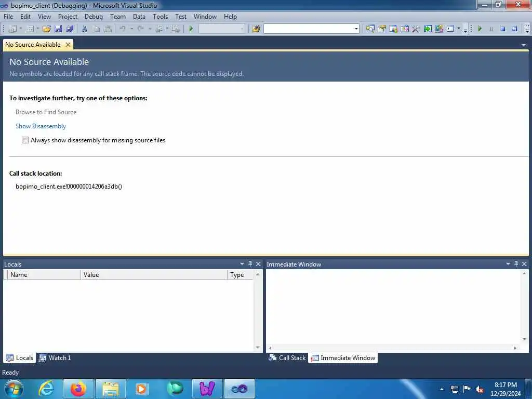This screenshot has width=532, height=399.
Task: Pin the Immediate Window auto hide
Action: coord(516,264)
